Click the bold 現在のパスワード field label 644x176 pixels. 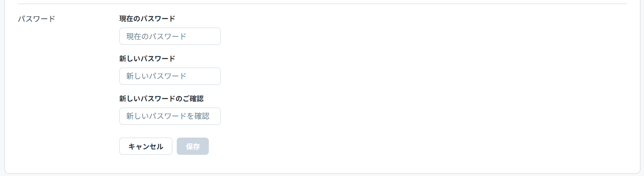[147, 19]
